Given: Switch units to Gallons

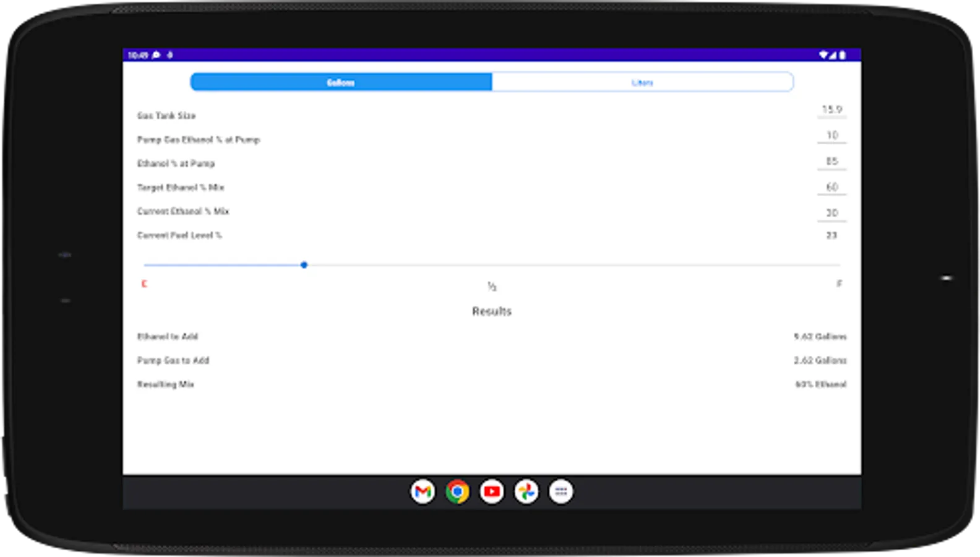Looking at the screenshot, I should [x=341, y=82].
